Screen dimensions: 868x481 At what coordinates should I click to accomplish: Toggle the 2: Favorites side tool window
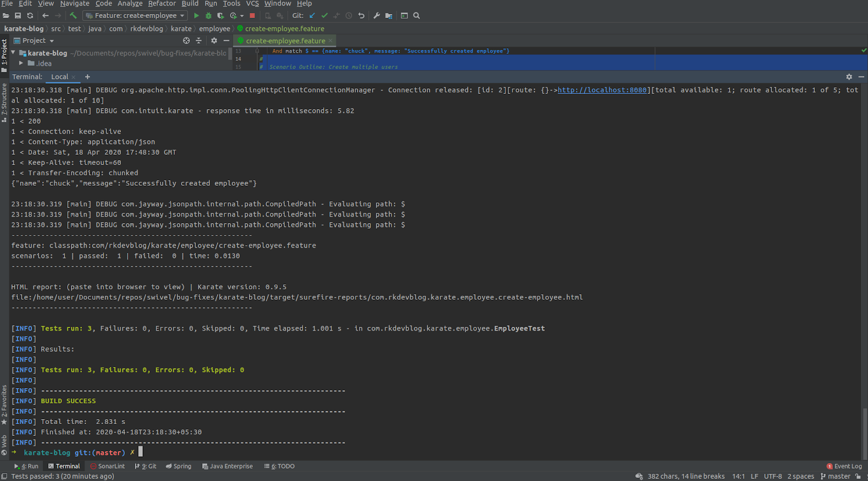pyautogui.click(x=4, y=404)
